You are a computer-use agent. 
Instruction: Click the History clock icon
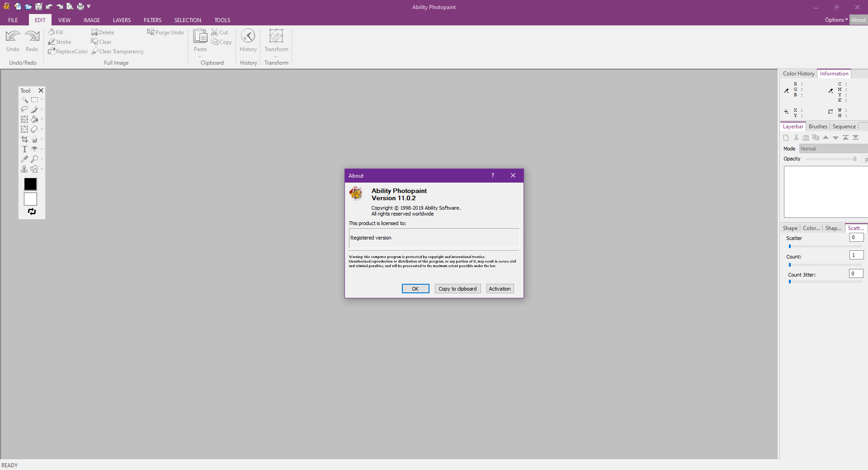248,36
